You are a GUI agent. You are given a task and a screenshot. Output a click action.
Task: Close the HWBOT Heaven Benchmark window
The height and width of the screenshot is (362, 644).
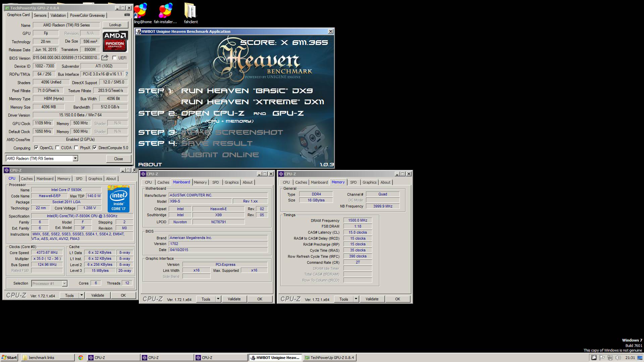[330, 32]
